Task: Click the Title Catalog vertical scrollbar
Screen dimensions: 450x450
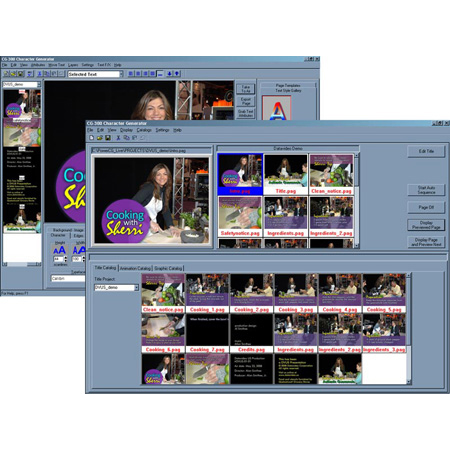Action: [x=408, y=329]
